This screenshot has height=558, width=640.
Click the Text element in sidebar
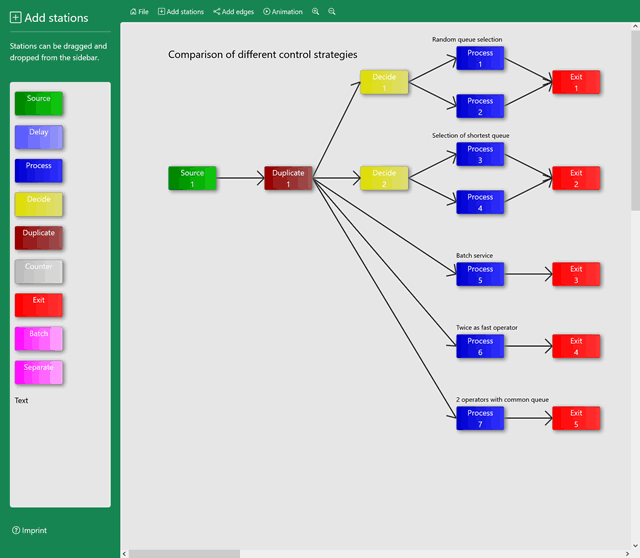click(22, 401)
